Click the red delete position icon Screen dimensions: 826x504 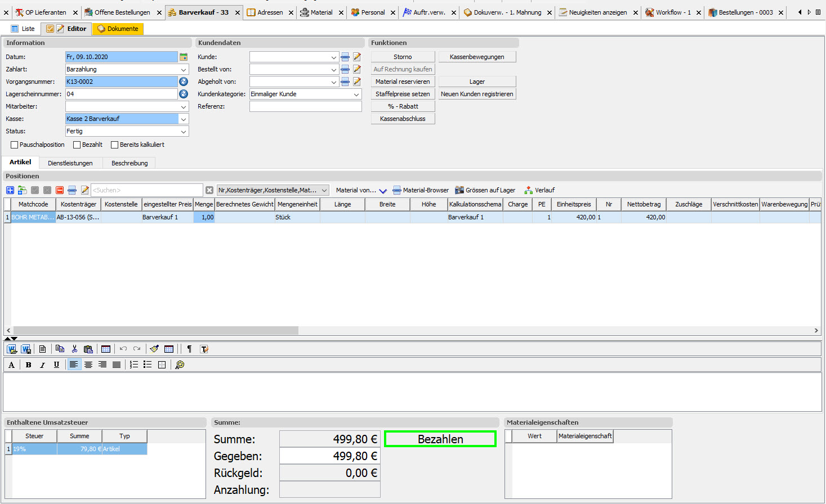click(60, 191)
